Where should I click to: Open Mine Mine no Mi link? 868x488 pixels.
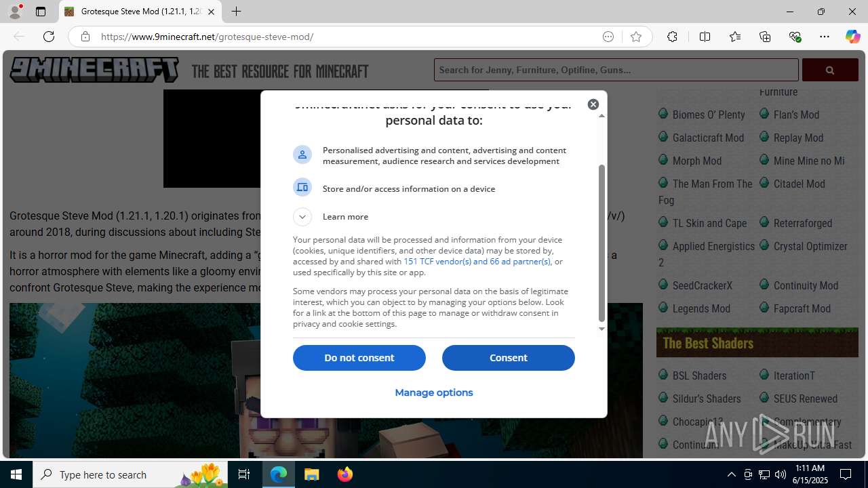coord(809,161)
